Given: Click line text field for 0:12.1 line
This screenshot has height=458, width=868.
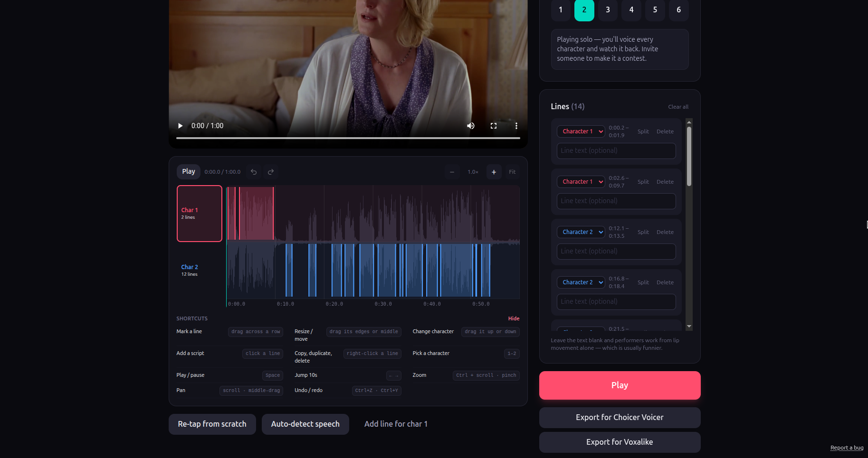Looking at the screenshot, I should pos(616,252).
